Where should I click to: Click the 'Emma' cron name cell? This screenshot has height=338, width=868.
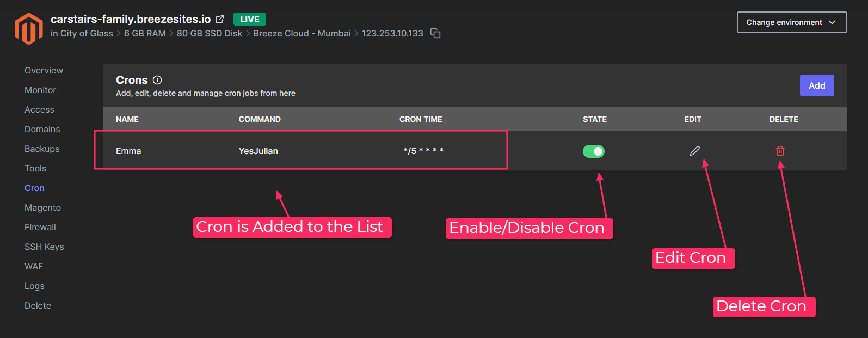tap(128, 151)
